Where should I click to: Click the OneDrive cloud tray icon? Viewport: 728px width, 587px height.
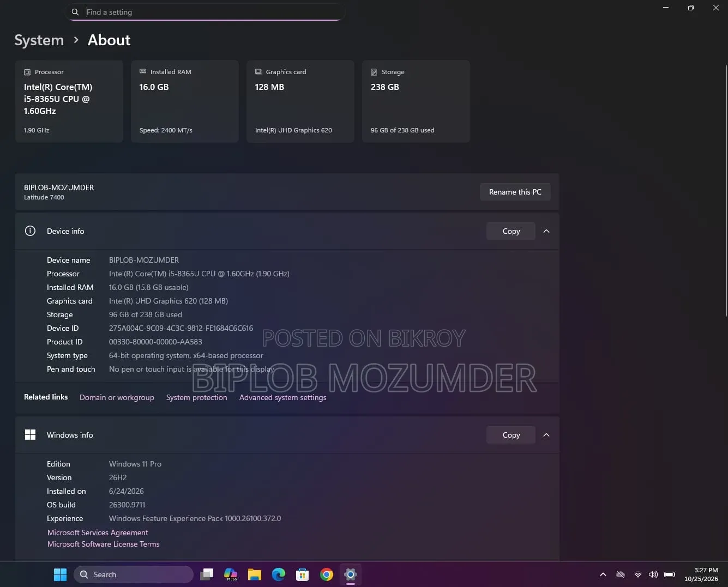pos(621,574)
